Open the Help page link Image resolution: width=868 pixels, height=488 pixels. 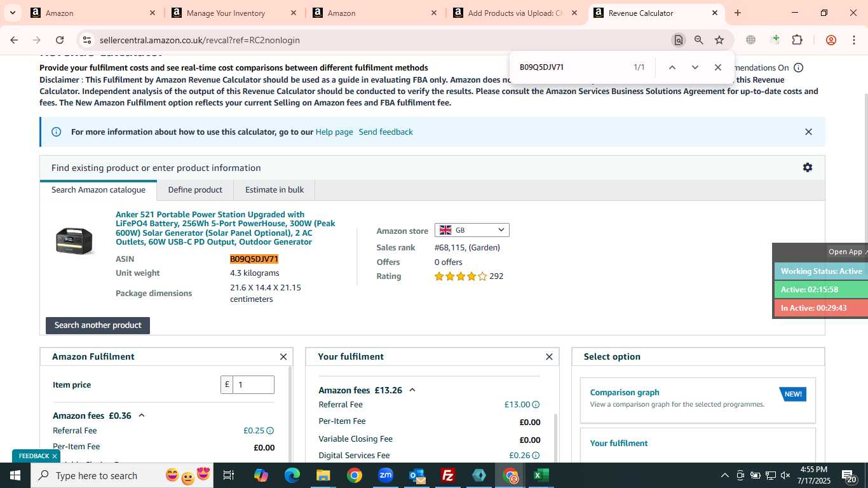coord(334,132)
